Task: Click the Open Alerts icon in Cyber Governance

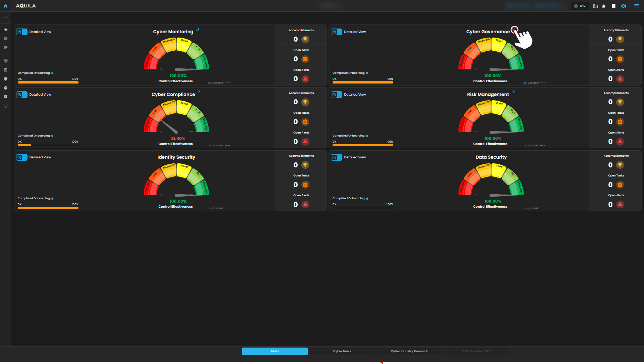Action: point(620,79)
